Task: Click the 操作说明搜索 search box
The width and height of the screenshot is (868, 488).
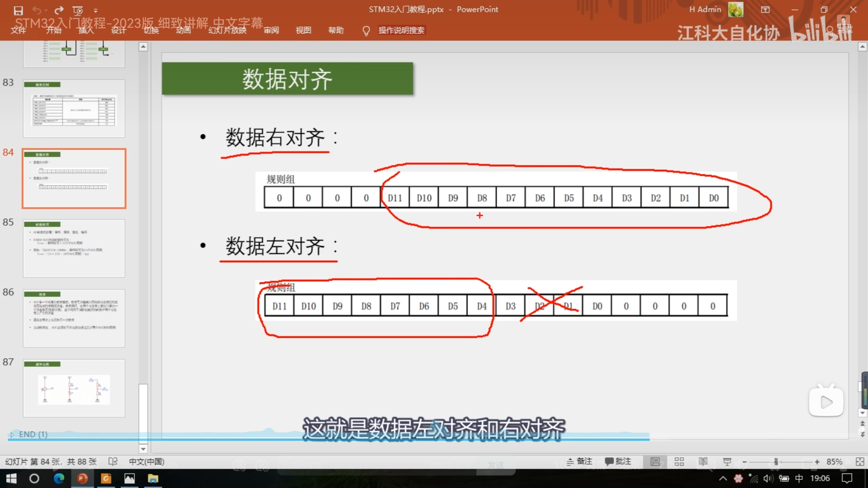Action: point(401,30)
